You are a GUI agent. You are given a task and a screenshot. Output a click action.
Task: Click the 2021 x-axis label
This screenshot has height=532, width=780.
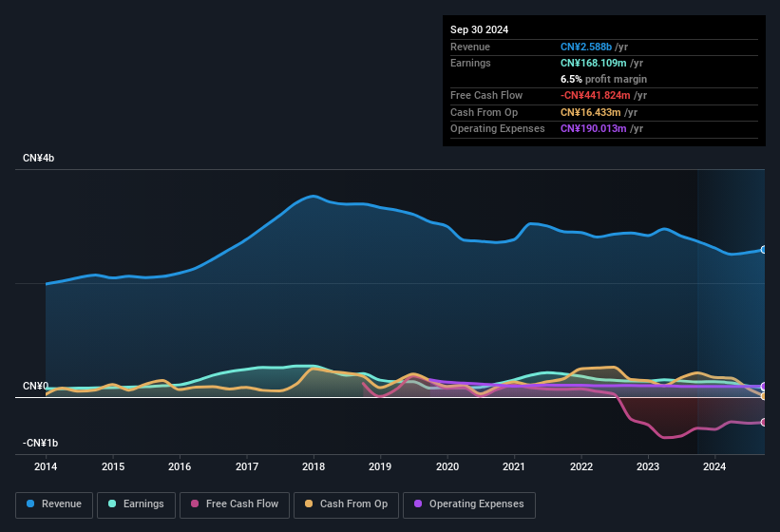514,466
